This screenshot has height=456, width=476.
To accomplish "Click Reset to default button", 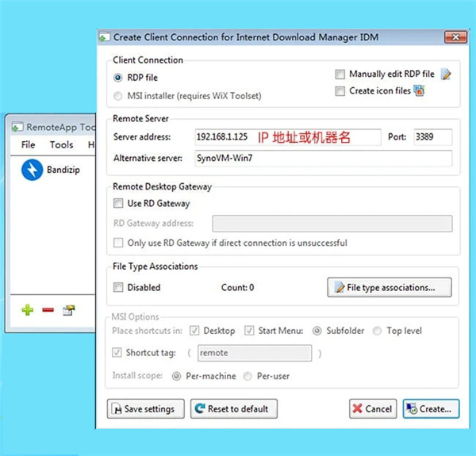I will [234, 408].
